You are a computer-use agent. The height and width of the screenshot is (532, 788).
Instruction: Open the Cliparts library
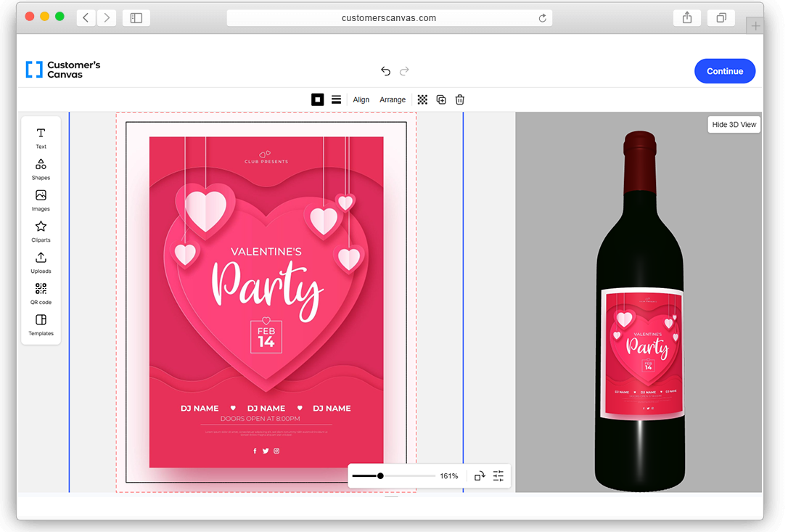click(x=41, y=230)
